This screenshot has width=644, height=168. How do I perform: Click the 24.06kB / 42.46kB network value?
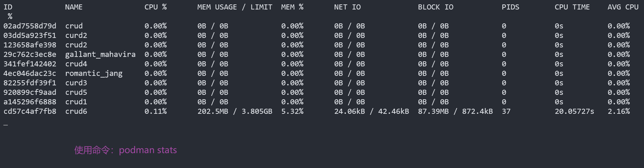[x=371, y=111]
